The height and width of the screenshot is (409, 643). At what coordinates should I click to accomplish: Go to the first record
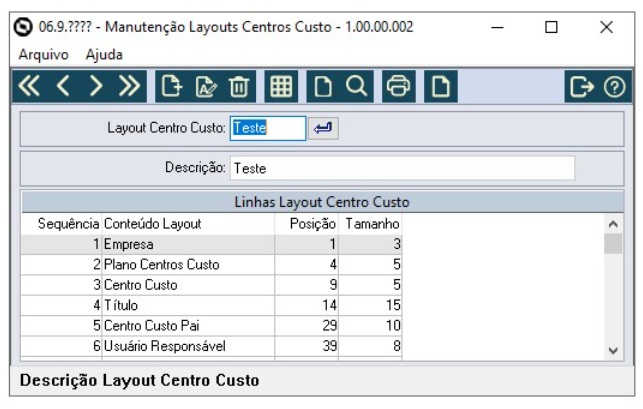[x=29, y=86]
